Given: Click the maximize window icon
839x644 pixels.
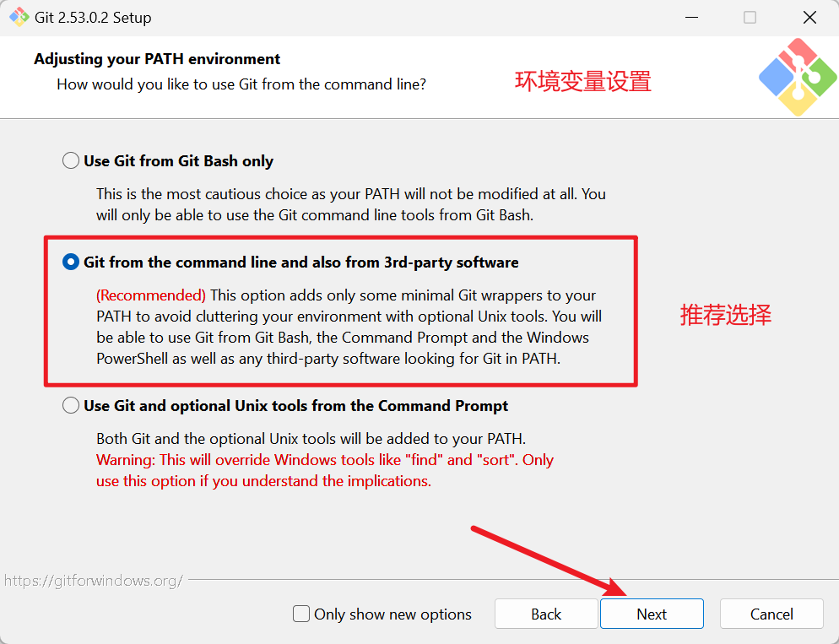Looking at the screenshot, I should pyautogui.click(x=750, y=18).
